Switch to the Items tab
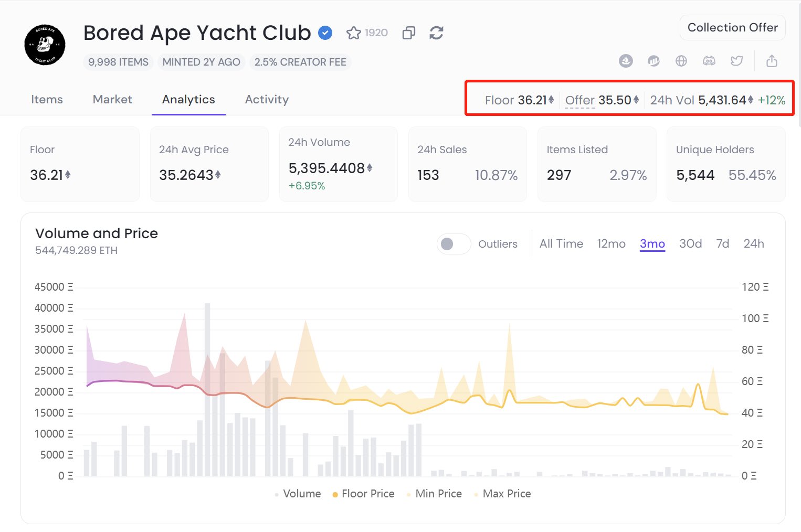The width and height of the screenshot is (801, 532). [47, 100]
